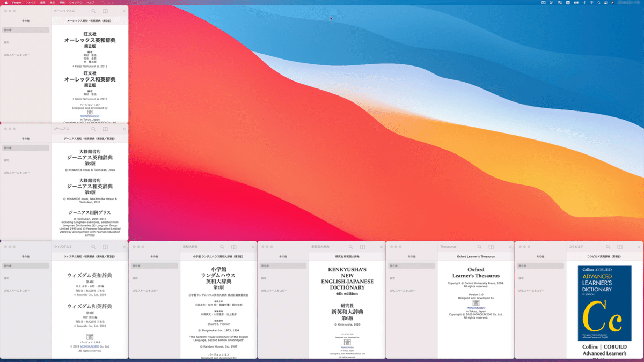Select 著作権 in the 英和大辞典 sidebar
The height and width of the screenshot is (362, 644).
pyautogui.click(x=155, y=265)
